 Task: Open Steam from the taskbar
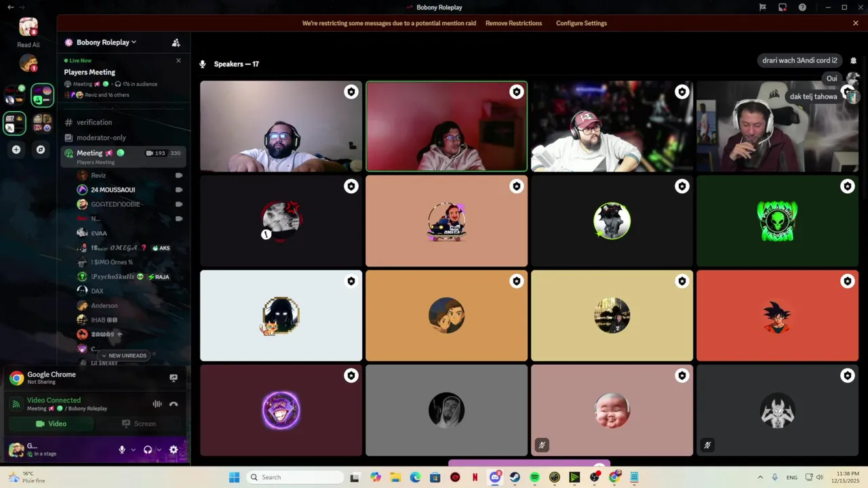(x=515, y=477)
